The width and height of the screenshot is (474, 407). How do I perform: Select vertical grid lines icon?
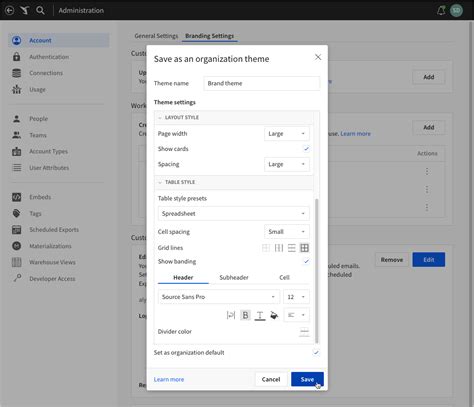coord(279,248)
